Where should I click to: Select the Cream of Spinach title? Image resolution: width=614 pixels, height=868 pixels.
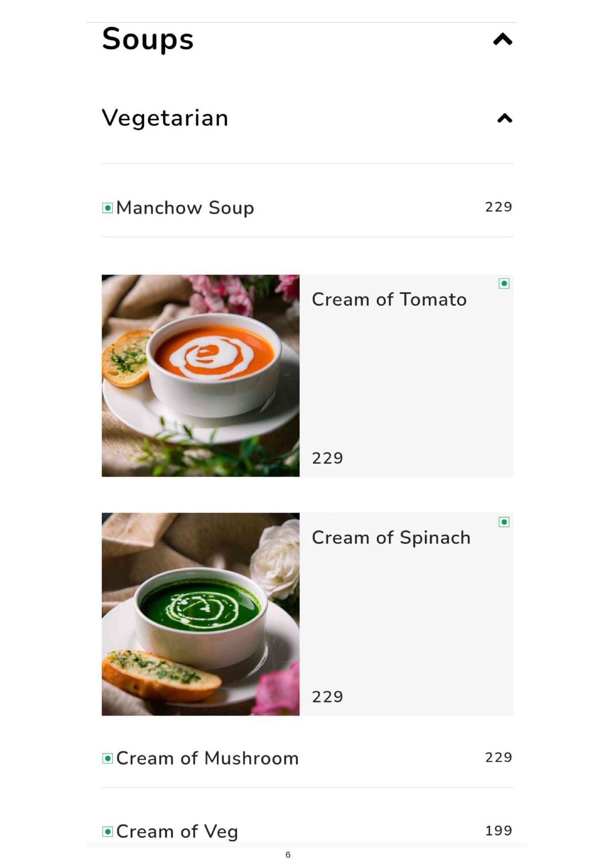coord(391,537)
